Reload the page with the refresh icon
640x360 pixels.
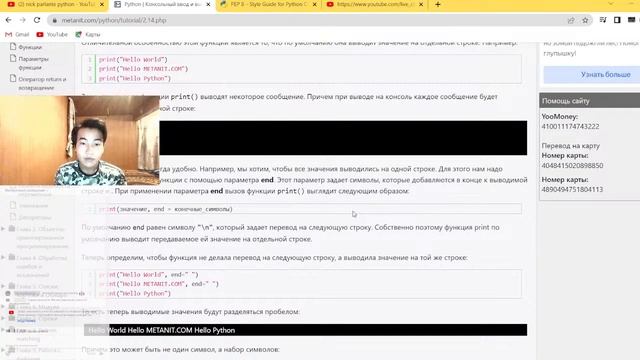pos(37,20)
